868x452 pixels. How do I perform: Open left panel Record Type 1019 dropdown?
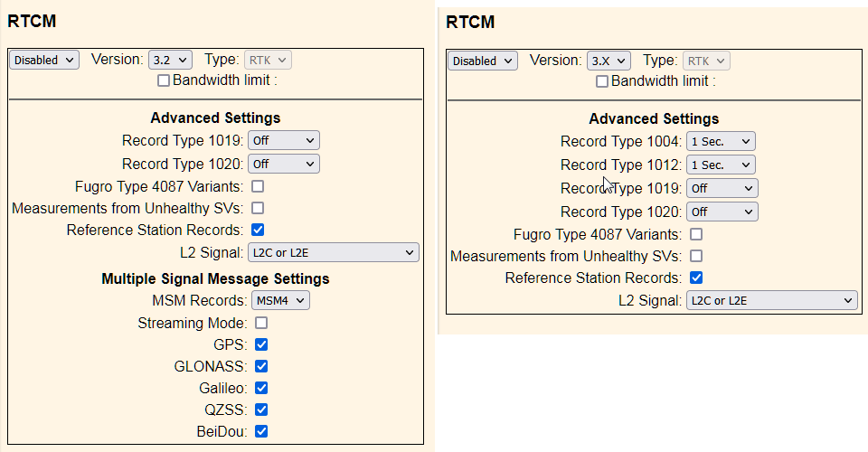coord(283,140)
